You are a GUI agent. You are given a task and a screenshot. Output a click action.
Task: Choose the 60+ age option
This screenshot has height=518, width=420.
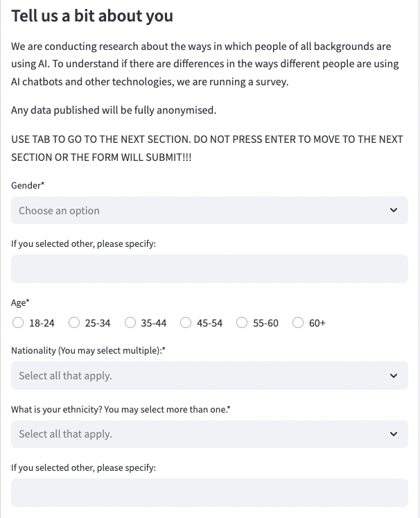pos(299,322)
